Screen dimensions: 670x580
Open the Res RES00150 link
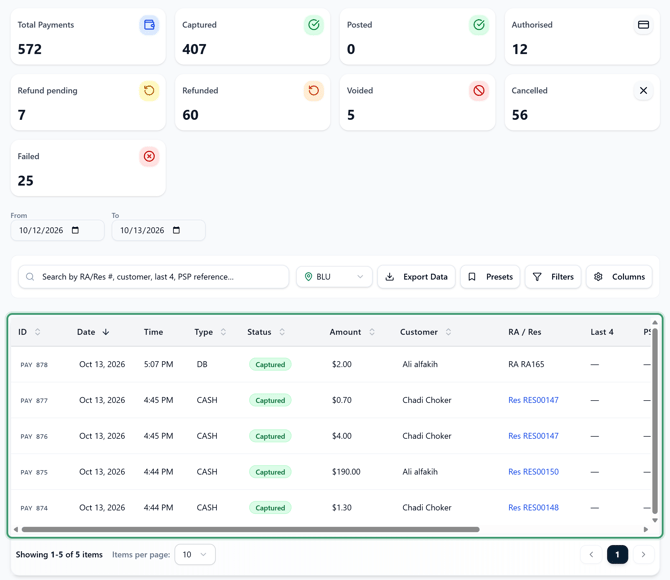(x=533, y=472)
